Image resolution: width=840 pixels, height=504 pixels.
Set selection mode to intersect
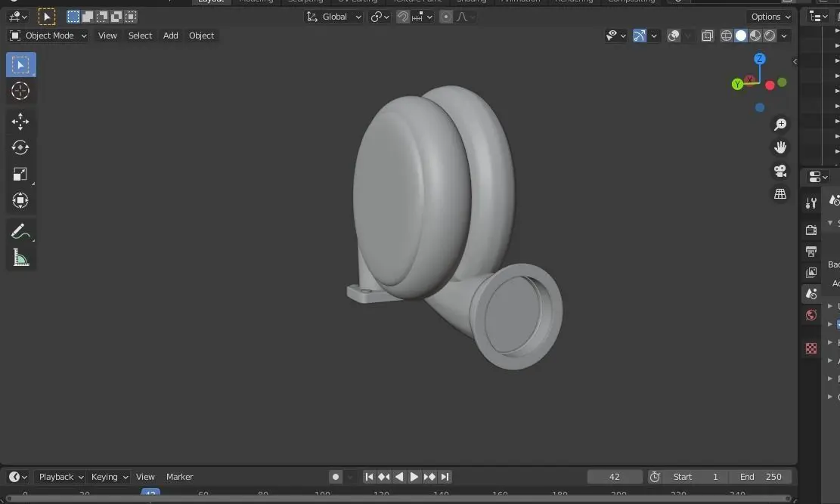tap(131, 17)
